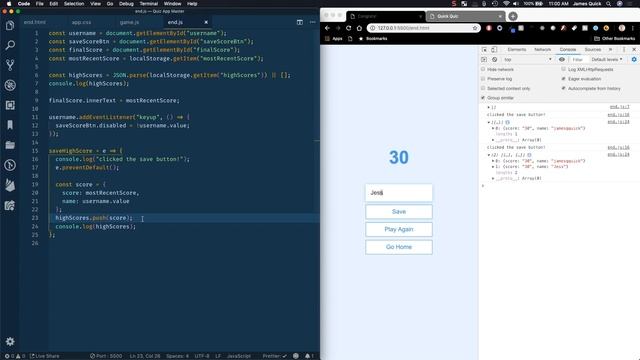Click the Chrome address bar URL

[x=403, y=28]
